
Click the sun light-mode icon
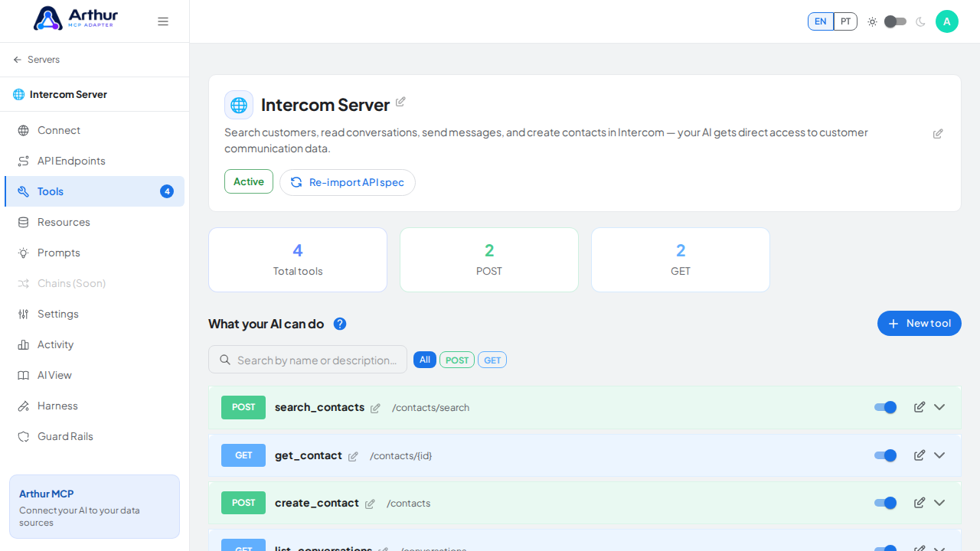point(872,21)
